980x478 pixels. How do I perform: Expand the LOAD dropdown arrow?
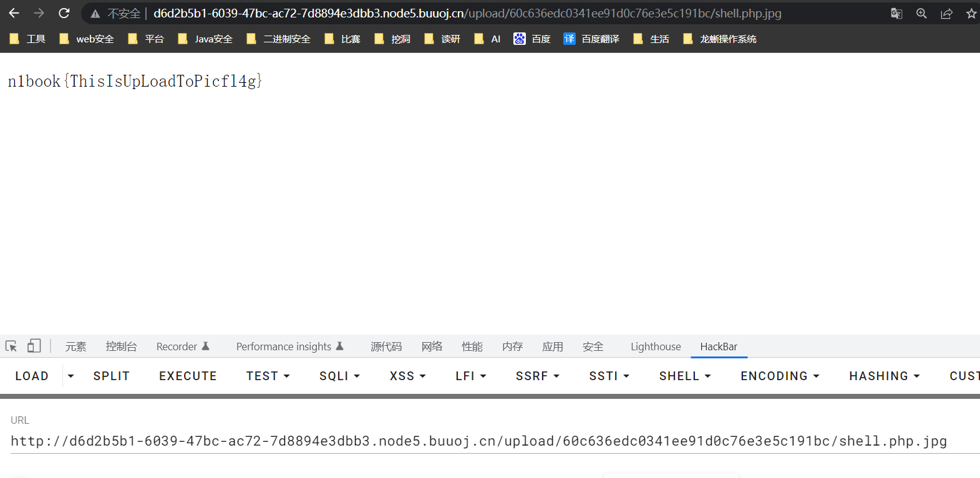coord(70,376)
